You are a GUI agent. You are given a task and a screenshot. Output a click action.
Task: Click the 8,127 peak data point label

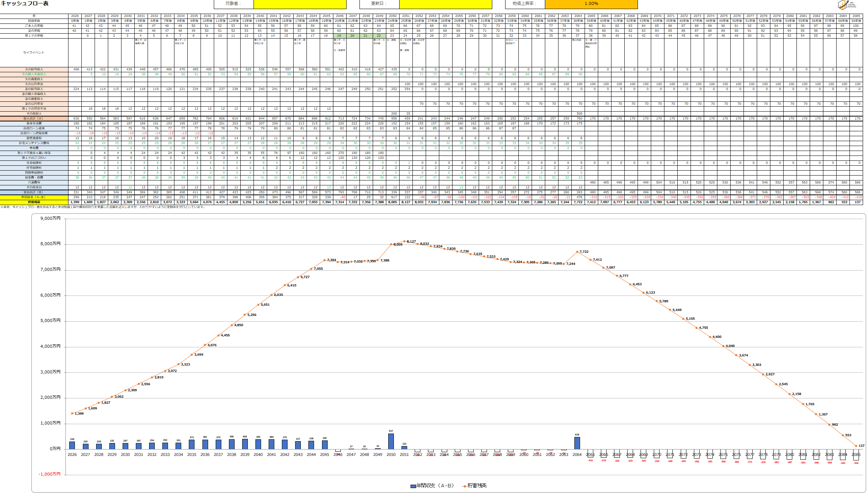pyautogui.click(x=411, y=241)
